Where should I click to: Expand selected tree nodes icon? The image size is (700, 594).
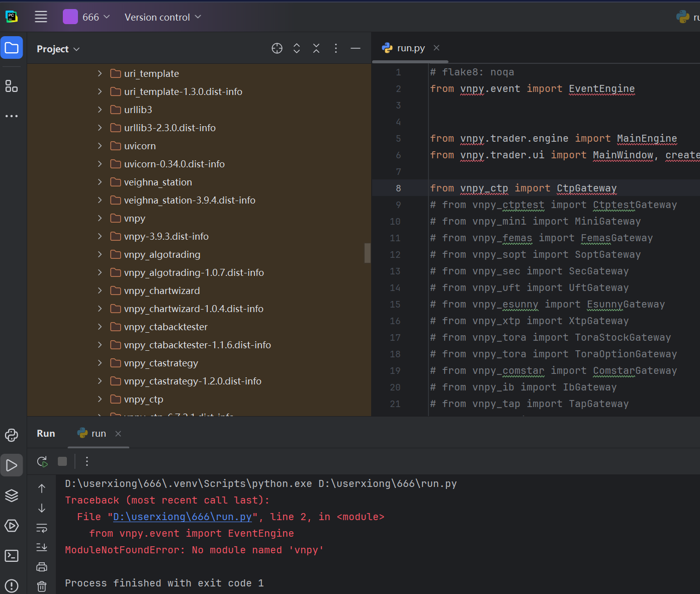297,48
